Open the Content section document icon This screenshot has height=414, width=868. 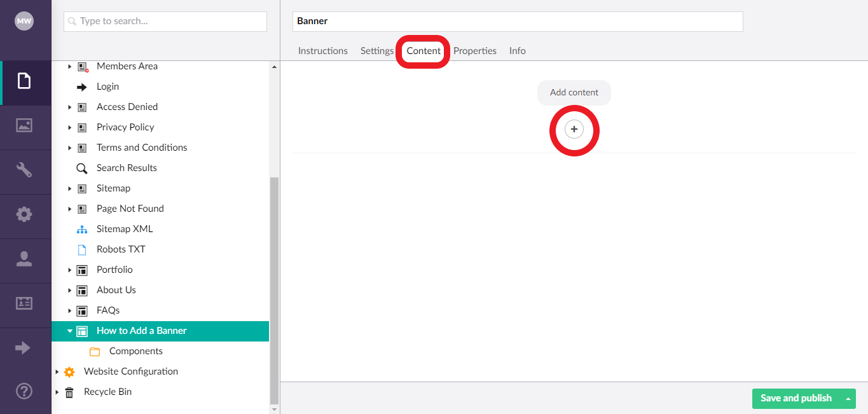coord(24,81)
